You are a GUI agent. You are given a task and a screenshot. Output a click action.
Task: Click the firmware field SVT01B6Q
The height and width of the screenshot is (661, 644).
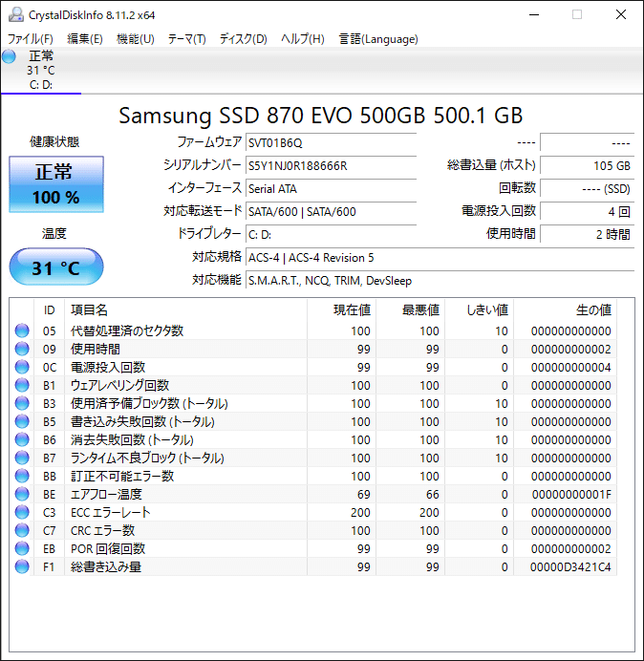point(331,143)
